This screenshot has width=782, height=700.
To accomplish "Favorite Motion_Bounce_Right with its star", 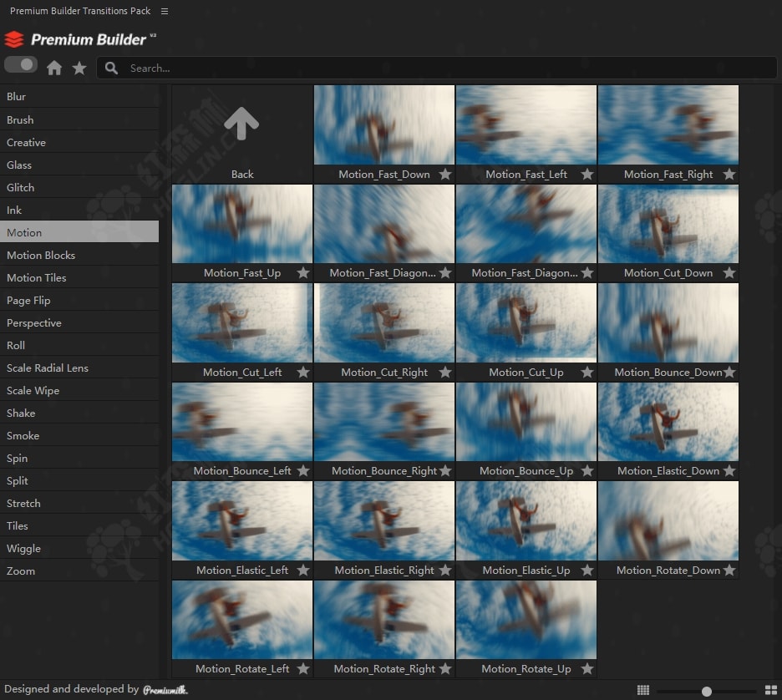I will (445, 470).
